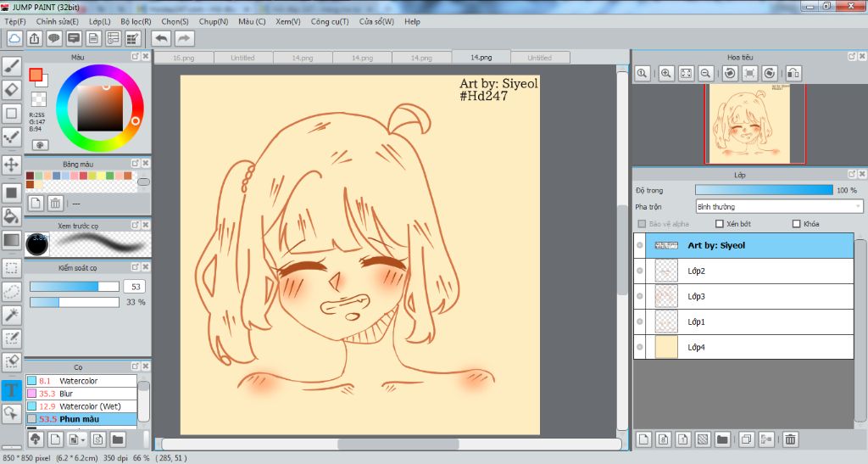The height and width of the screenshot is (464, 868).
Task: Duplicate the selected layer
Action: [746, 439]
